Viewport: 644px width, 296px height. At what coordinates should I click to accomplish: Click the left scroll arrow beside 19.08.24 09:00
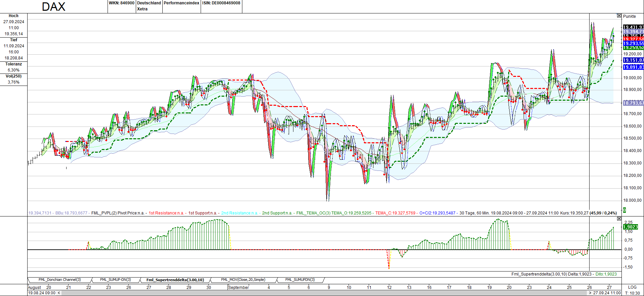pos(59,293)
